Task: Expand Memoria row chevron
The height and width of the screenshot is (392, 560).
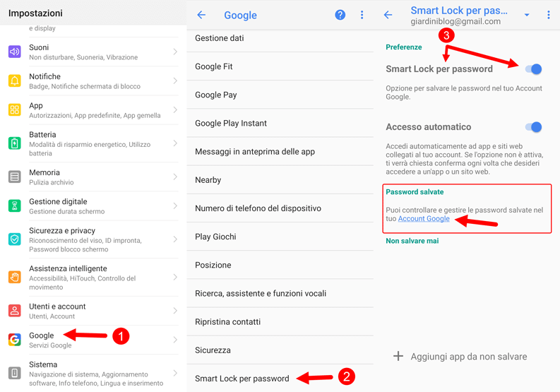Action: pyautogui.click(x=175, y=177)
